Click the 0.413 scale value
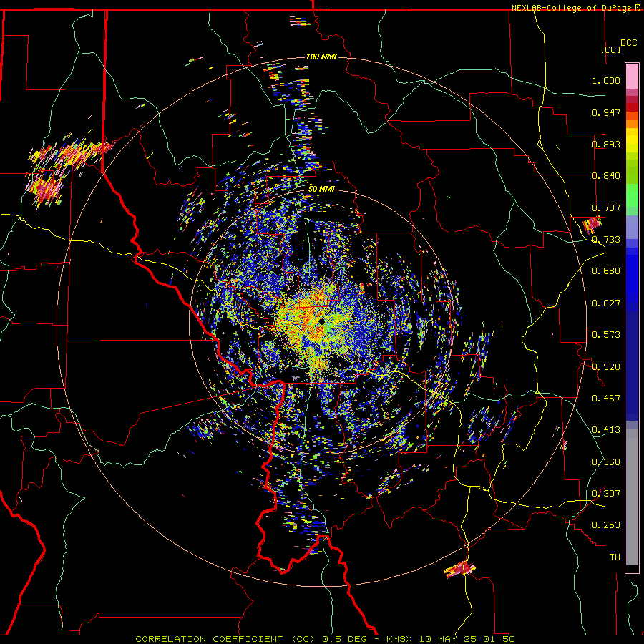644x644 pixels. coord(606,430)
